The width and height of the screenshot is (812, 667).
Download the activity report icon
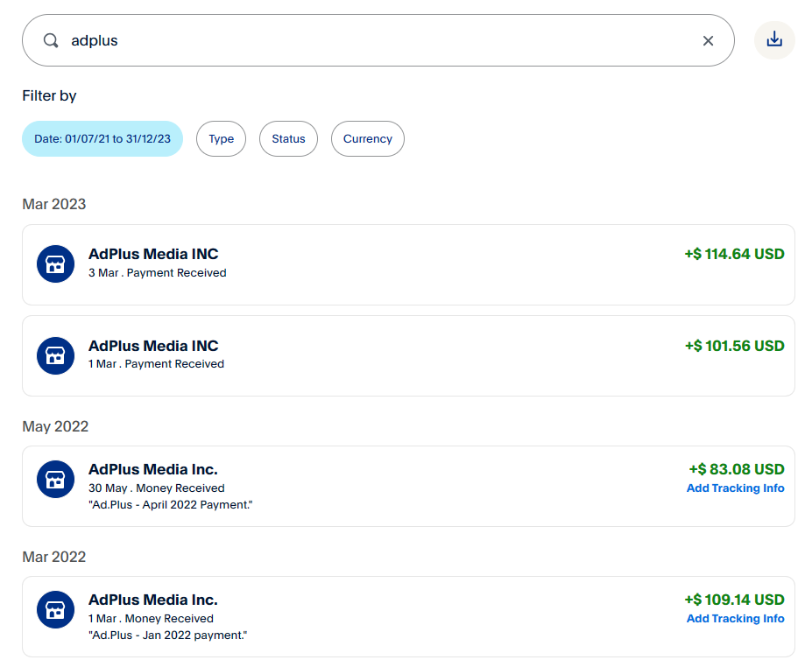pos(774,40)
